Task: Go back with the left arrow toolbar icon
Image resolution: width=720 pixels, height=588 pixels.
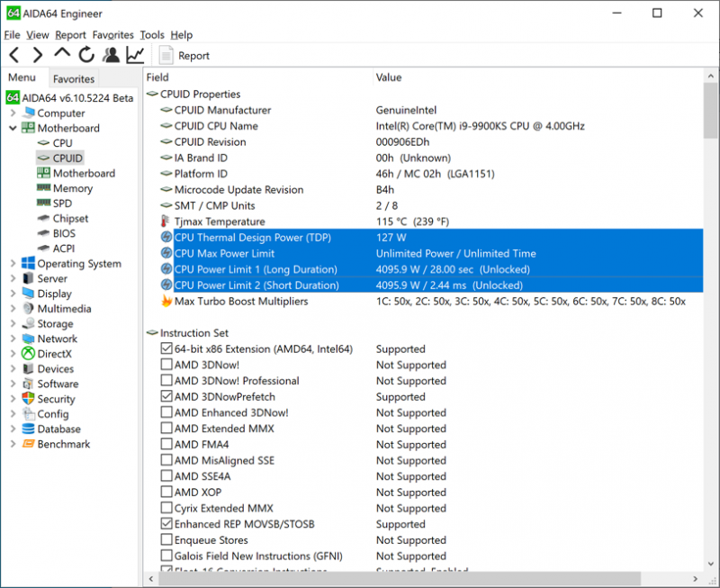Action: point(14,55)
